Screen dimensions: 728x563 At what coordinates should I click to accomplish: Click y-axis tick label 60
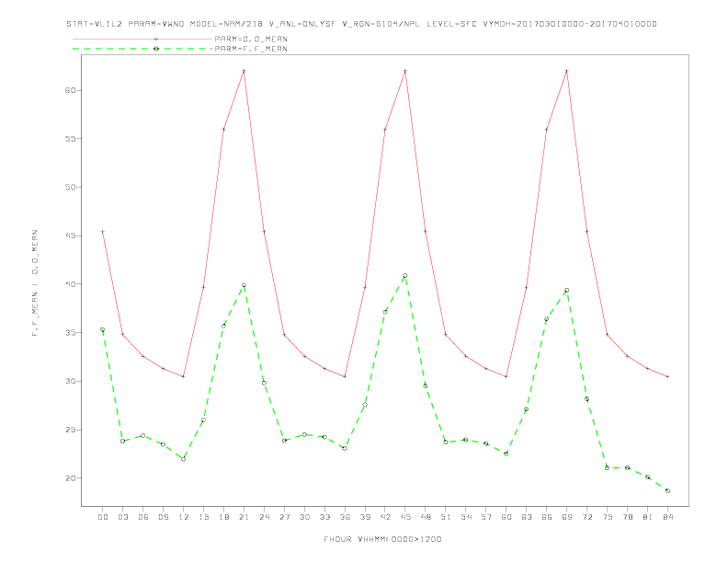(70, 90)
